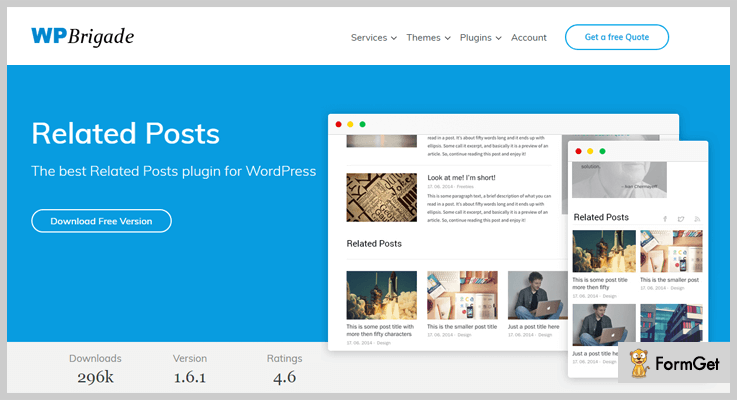Click the Related Posts main heading
The image size is (737, 400).
click(x=125, y=133)
